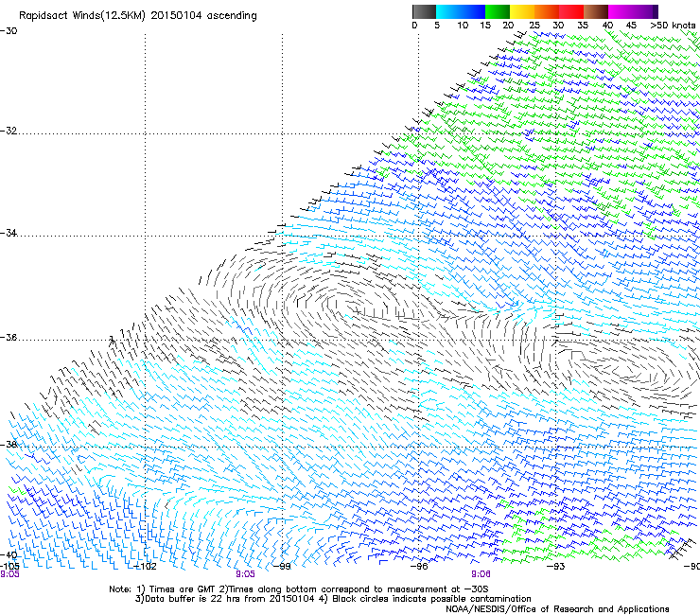Click longitude label -102
The image size is (700, 615).
146,567
